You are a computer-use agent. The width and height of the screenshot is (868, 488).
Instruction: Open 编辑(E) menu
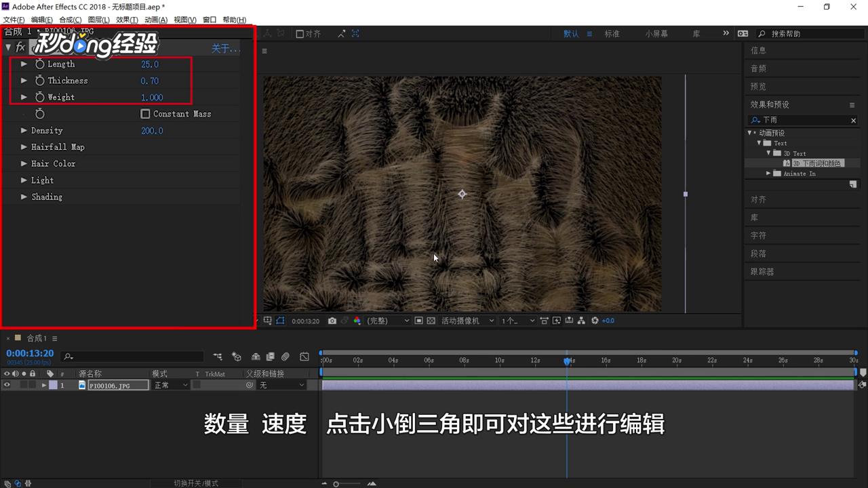42,20
